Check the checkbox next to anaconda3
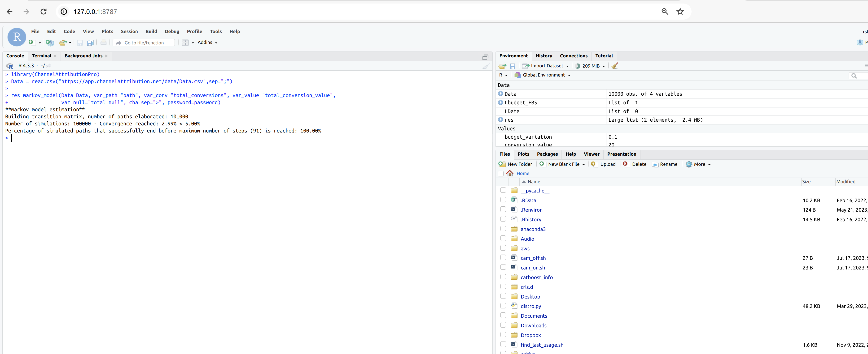 503,229
